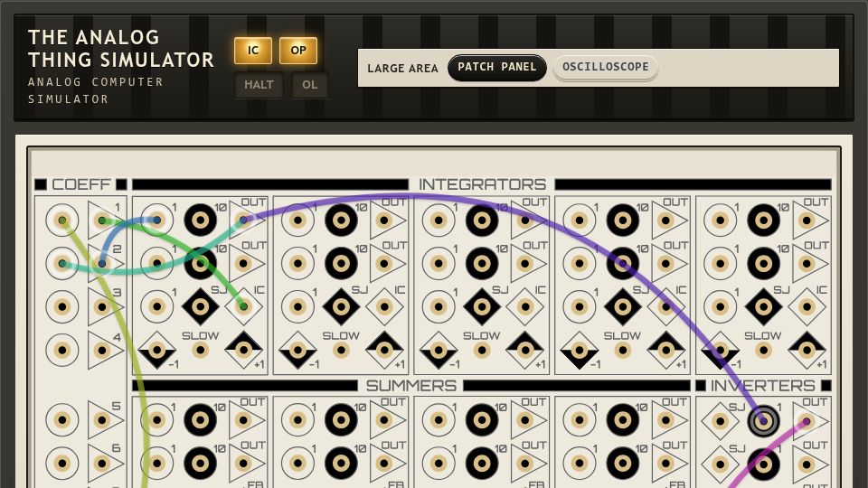Activate the OP mode button
Viewport: 868px width, 488px height.
[298, 51]
